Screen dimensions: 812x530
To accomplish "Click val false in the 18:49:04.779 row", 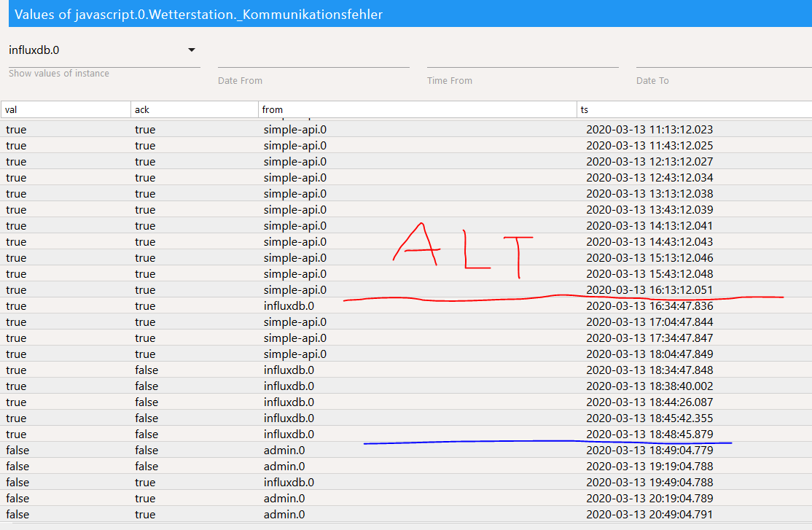I will point(17,451).
